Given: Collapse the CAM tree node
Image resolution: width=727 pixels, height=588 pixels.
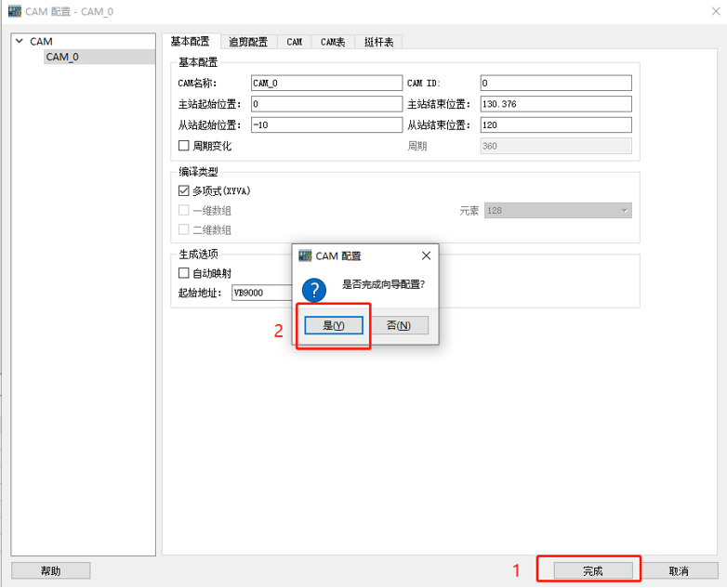Looking at the screenshot, I should pos(20,41).
